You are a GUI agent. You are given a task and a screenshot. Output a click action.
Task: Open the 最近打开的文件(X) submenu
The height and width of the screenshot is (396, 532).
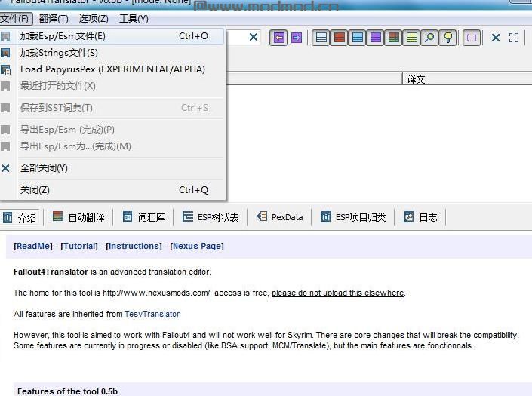pyautogui.click(x=112, y=86)
